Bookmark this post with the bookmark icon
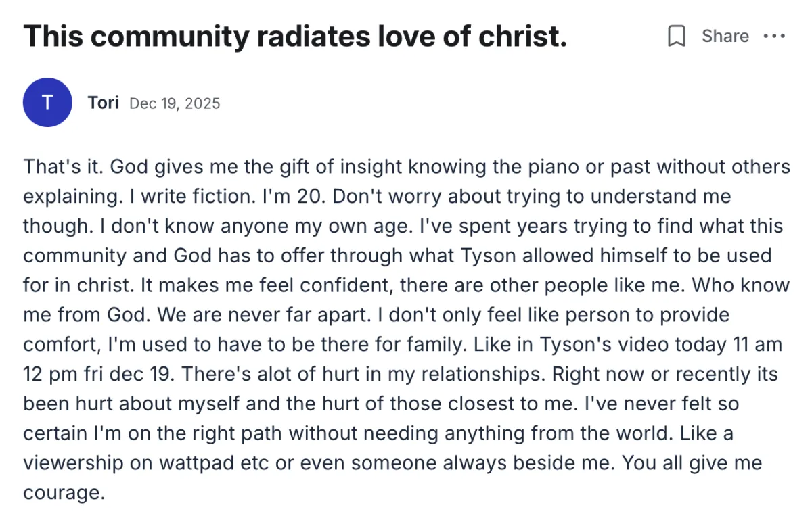The width and height of the screenshot is (812, 522). pos(677,36)
